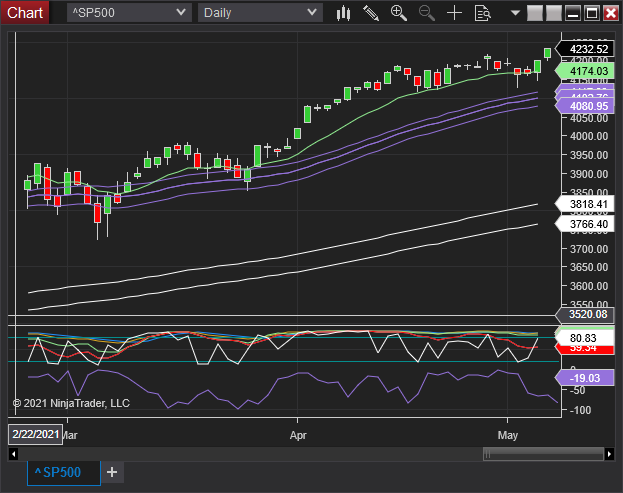The image size is (623, 493).
Task: Click the May date axis label
Action: (508, 435)
